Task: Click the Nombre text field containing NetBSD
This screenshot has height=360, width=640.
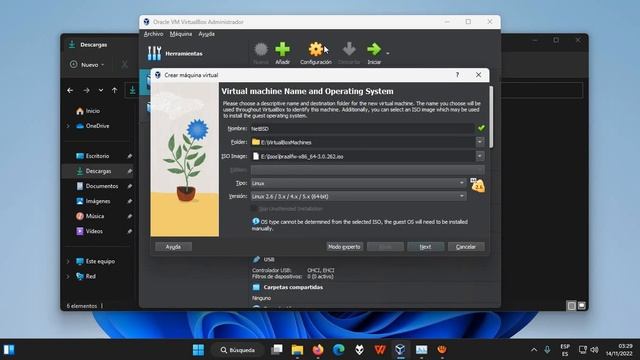Action: (362, 129)
